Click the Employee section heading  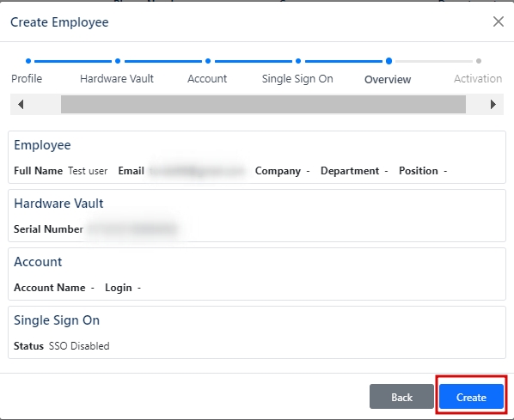pyautogui.click(x=42, y=145)
